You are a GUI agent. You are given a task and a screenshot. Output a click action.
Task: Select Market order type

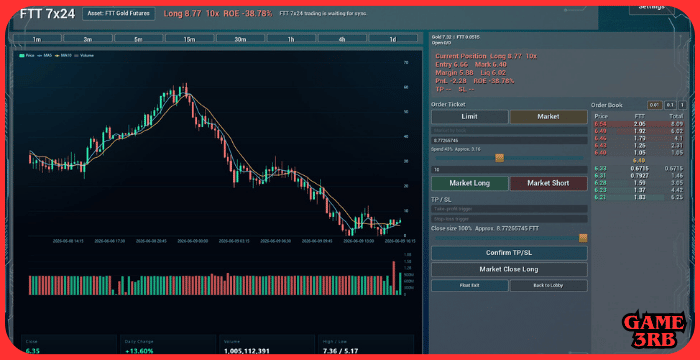(549, 117)
